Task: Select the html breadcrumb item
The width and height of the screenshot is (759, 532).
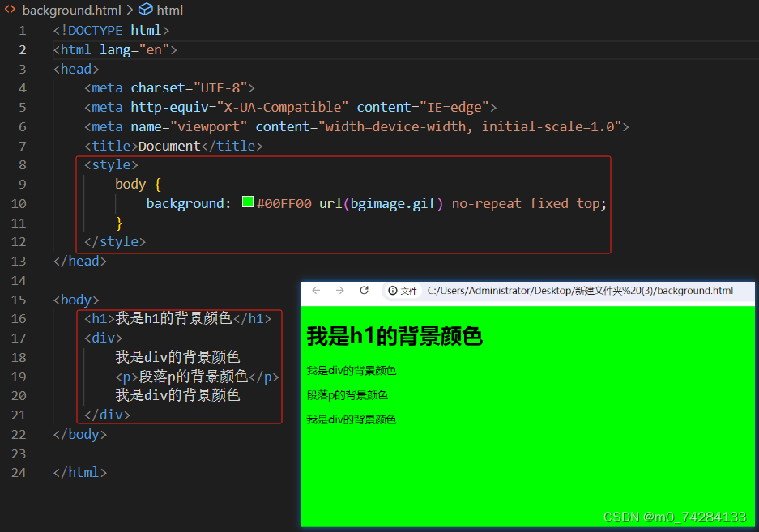Action: (168, 10)
